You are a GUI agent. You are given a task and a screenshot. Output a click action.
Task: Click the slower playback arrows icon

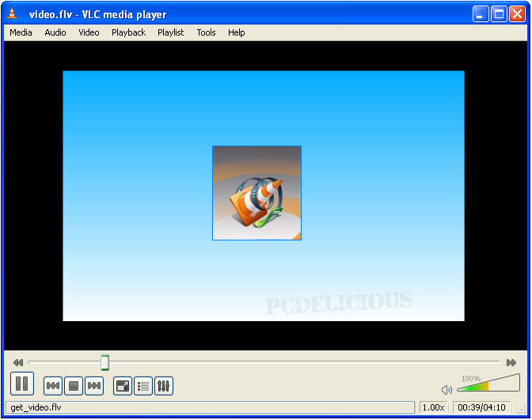pyautogui.click(x=18, y=363)
